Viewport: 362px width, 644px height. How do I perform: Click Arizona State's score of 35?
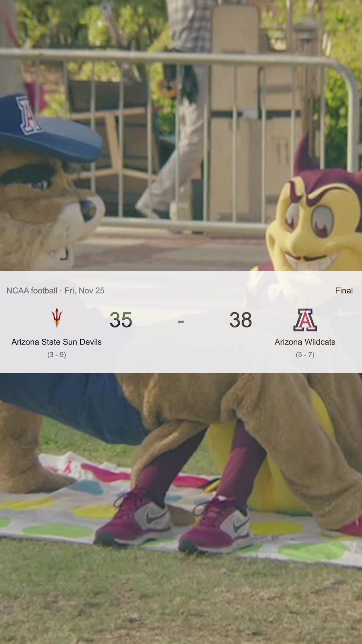[x=121, y=320]
